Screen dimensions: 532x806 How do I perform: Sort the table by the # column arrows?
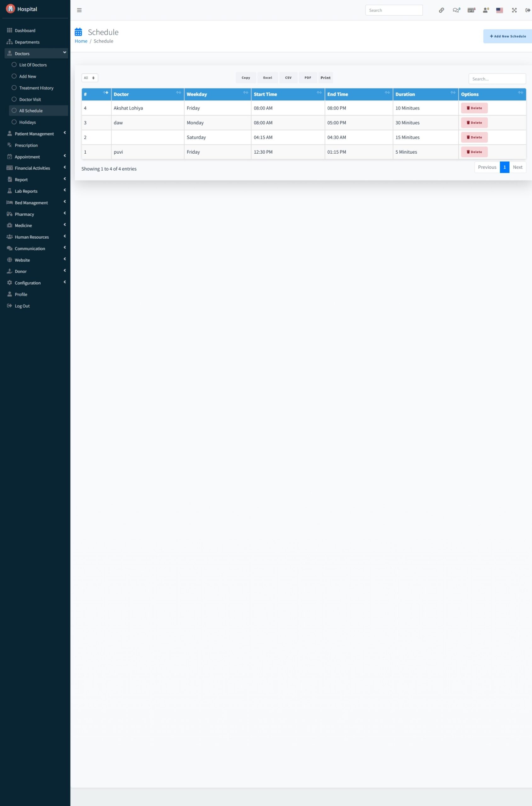click(x=105, y=92)
